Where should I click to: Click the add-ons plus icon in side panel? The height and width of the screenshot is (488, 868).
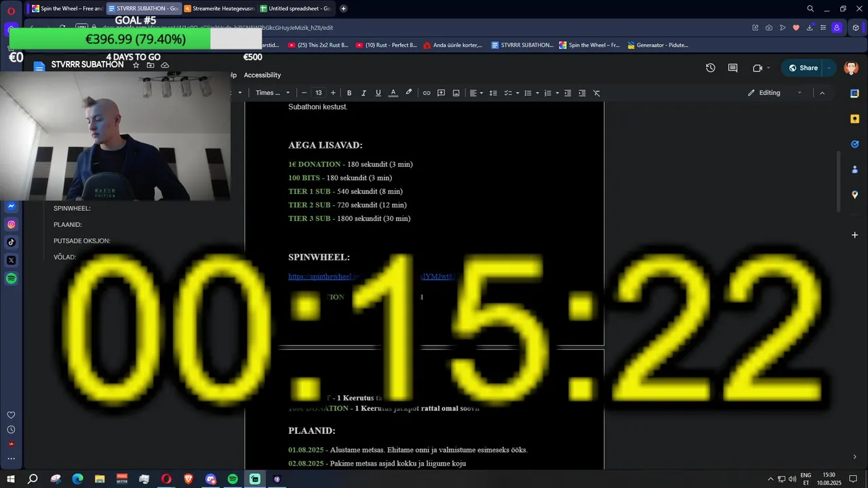click(855, 235)
